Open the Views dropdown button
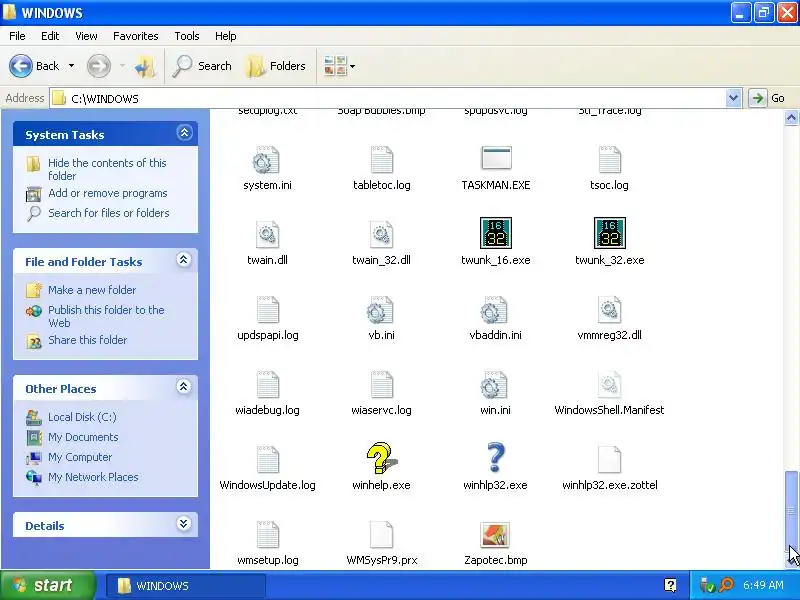Screen dimensions: 800x600 (339, 66)
